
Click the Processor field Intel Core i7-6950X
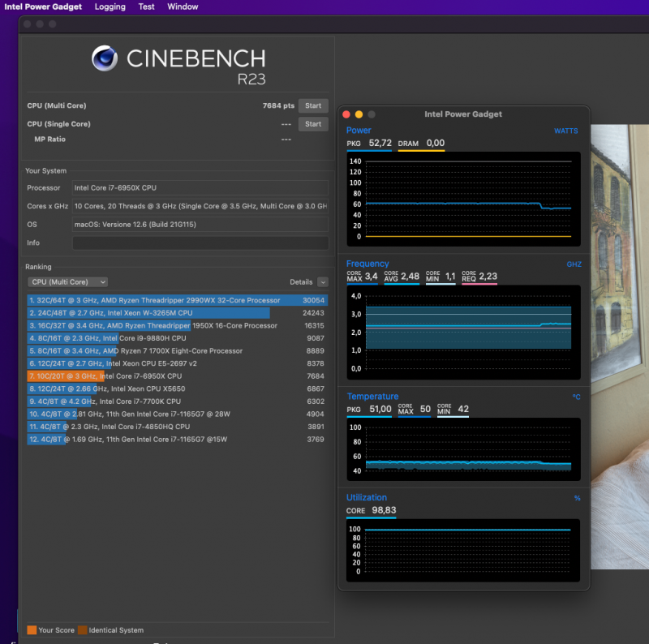200,188
